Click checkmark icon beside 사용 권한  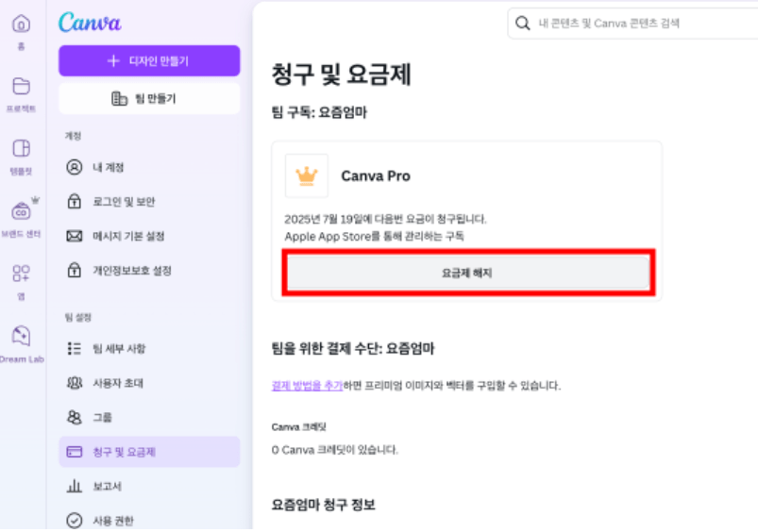(x=74, y=521)
